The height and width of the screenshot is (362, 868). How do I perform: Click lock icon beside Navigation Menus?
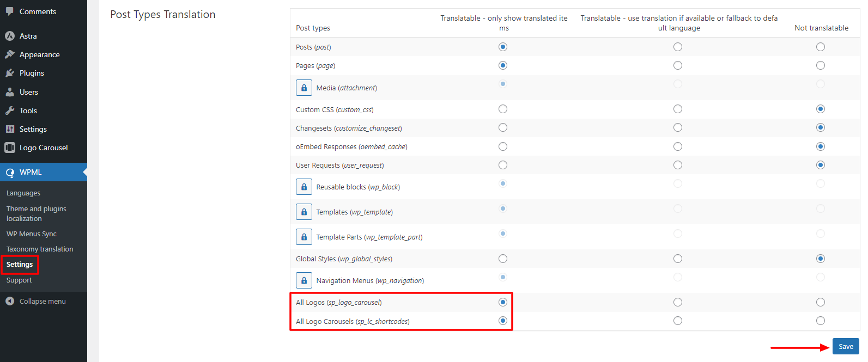[304, 280]
